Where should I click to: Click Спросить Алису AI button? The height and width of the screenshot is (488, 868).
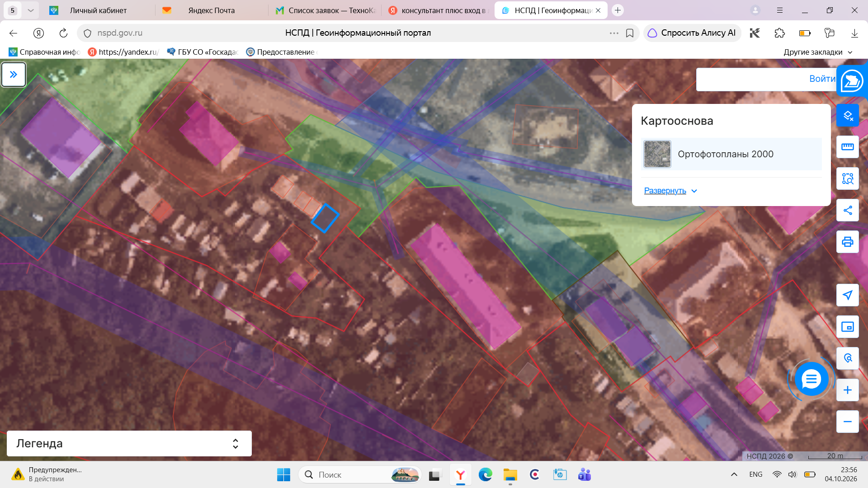pyautogui.click(x=692, y=33)
